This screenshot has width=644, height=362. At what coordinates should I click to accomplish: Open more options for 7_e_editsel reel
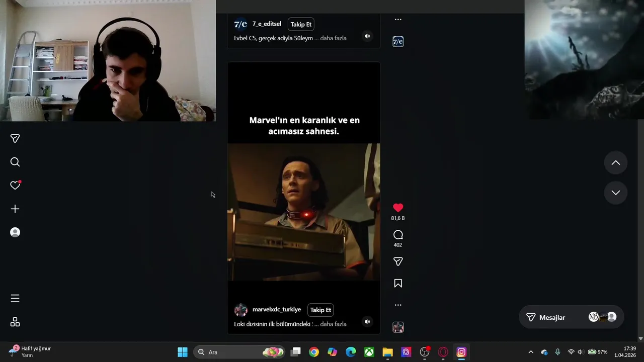click(398, 19)
